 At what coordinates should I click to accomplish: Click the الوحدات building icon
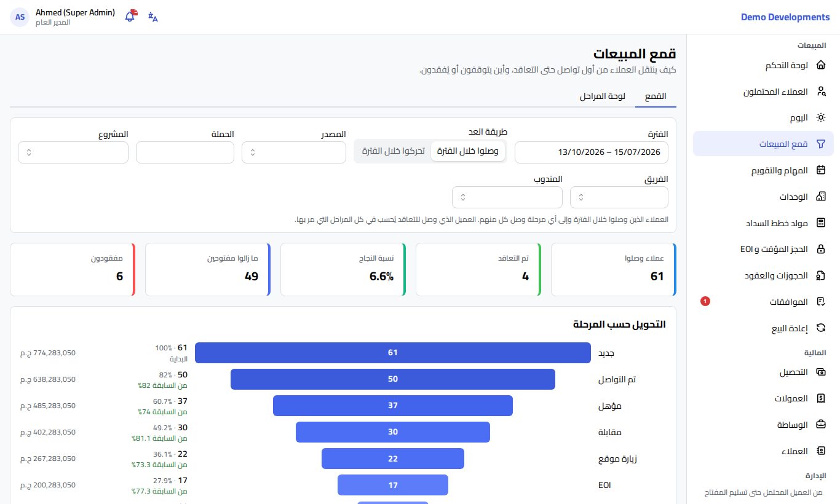[820, 197]
